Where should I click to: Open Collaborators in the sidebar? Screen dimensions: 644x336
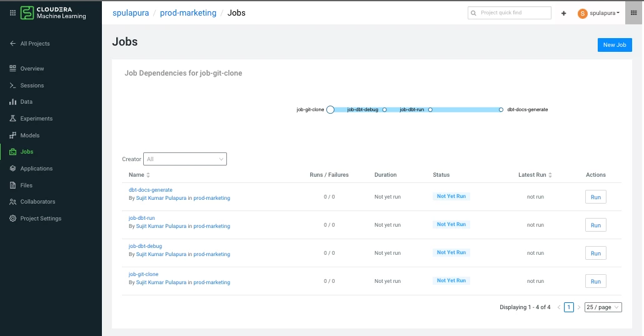tap(38, 202)
